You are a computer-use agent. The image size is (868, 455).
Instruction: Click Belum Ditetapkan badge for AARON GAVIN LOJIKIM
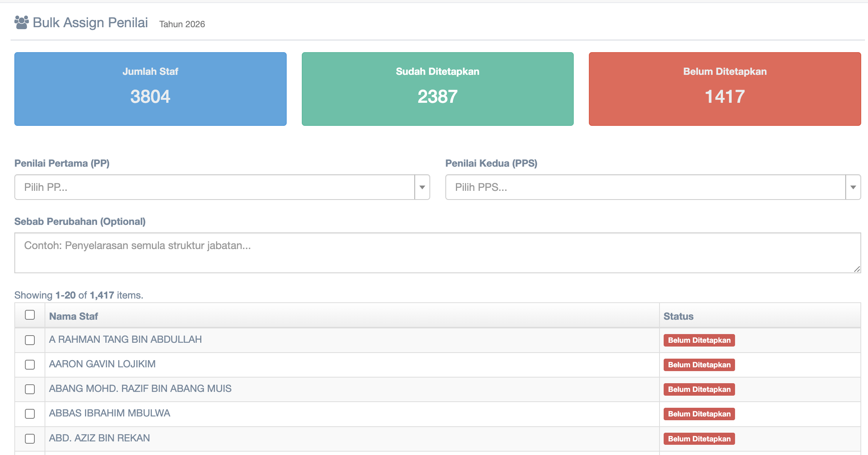tap(699, 365)
